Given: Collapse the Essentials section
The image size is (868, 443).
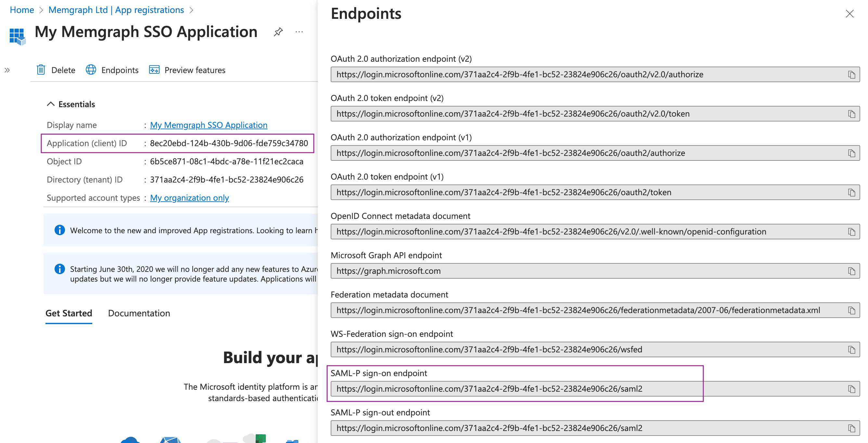Looking at the screenshot, I should point(51,104).
